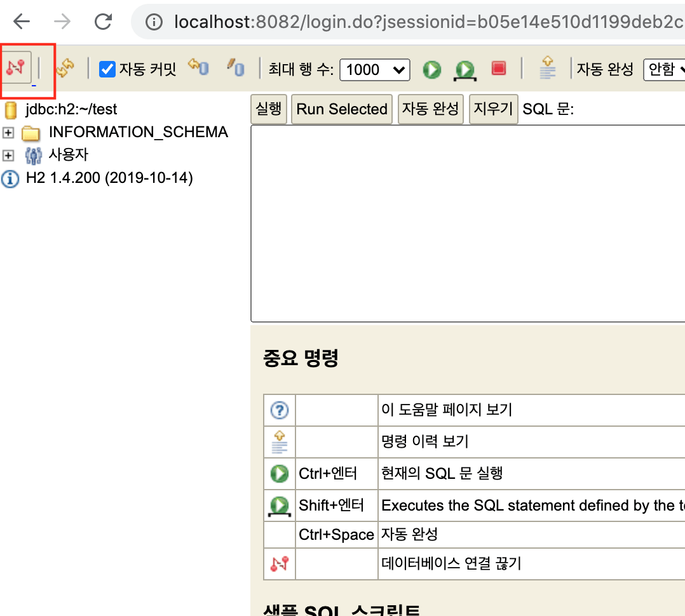This screenshot has height=616, width=685.
Task: Open command history icon in toolbar
Action: click(547, 67)
